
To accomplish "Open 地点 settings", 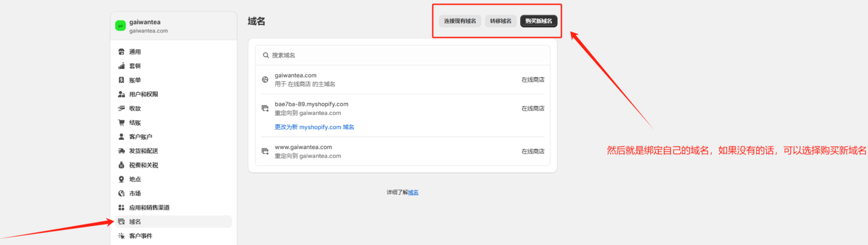I will [x=174, y=179].
